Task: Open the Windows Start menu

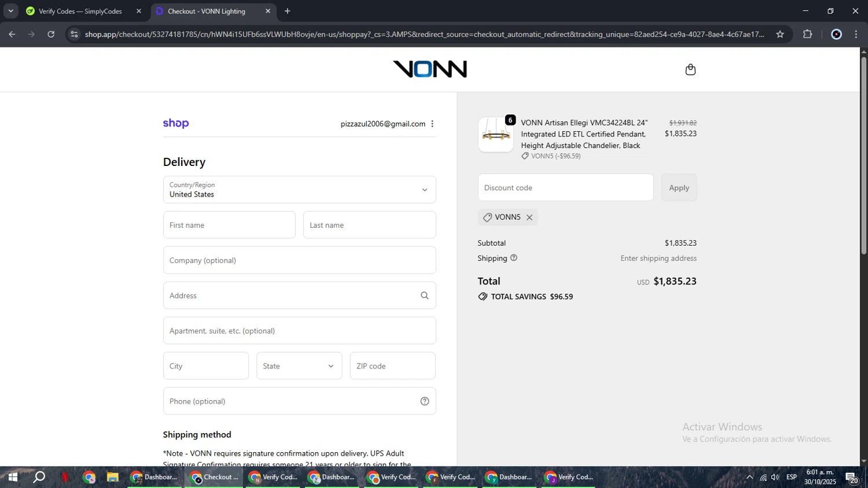Action: point(12,477)
